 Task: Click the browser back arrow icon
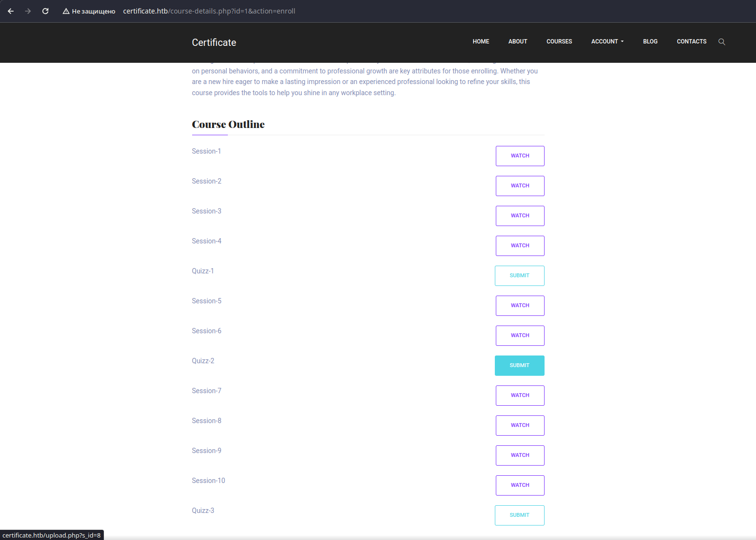coord(11,11)
